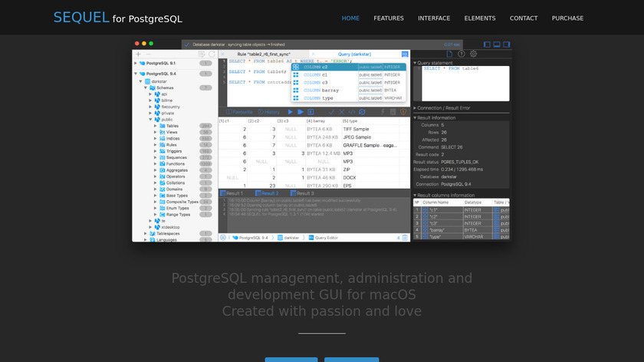The height and width of the screenshot is (362, 644).
Task: Click the orange shield icon
Action: pos(403,112)
